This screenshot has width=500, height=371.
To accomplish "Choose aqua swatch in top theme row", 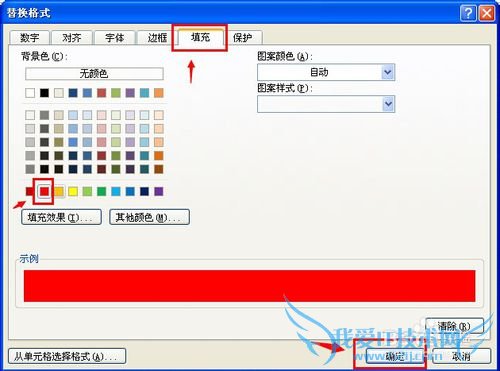I will pos(145,93).
